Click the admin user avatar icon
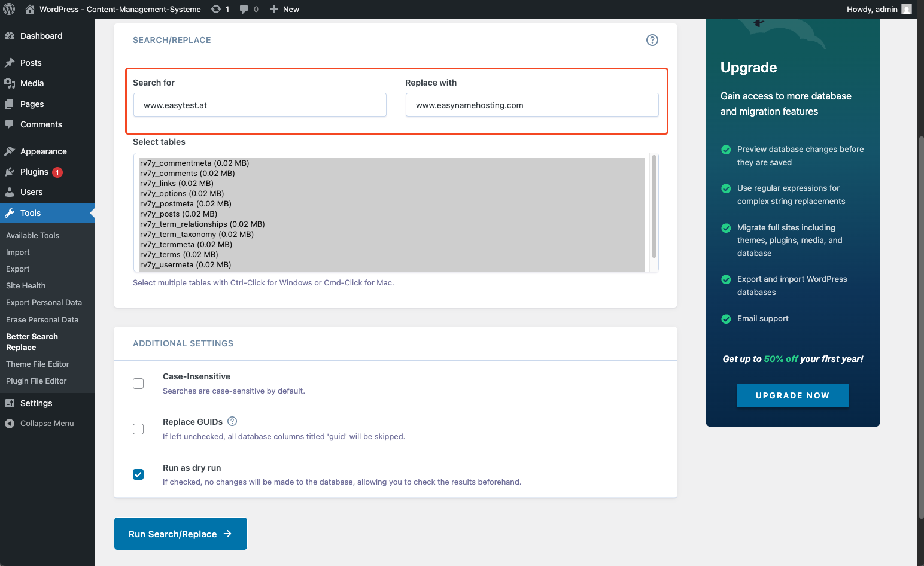Viewport: 924px width, 566px height. tap(907, 9)
